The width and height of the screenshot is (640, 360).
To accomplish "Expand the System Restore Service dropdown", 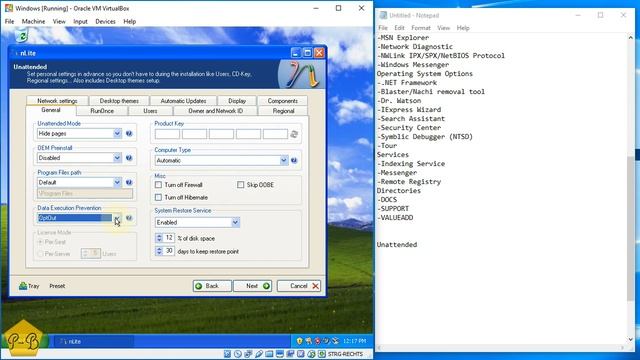I will (x=235, y=222).
